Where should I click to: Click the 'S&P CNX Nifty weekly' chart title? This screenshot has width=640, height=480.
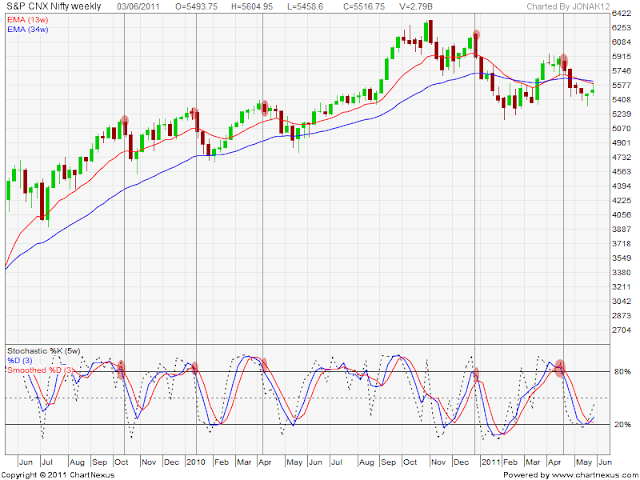point(53,7)
